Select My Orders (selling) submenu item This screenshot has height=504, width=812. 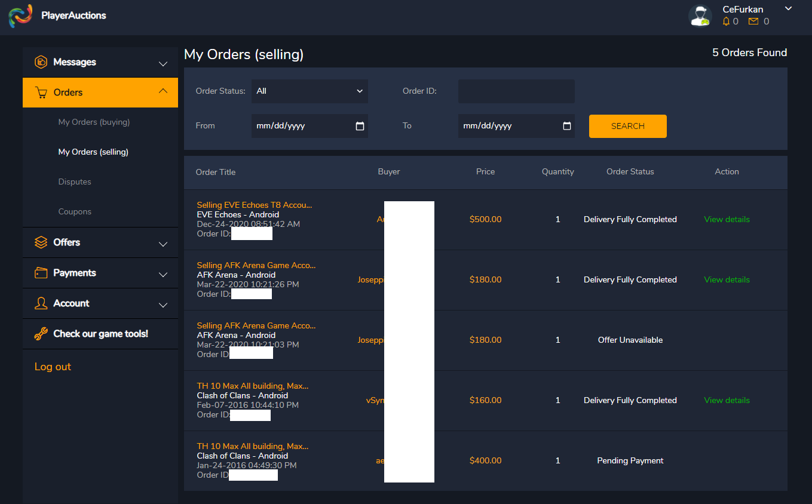click(93, 152)
